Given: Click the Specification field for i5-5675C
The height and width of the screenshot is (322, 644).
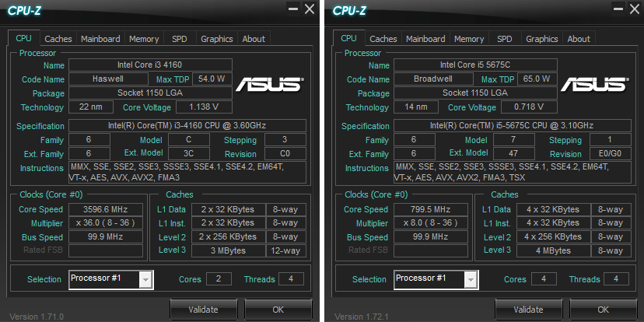Looking at the screenshot, I should click(x=513, y=126).
